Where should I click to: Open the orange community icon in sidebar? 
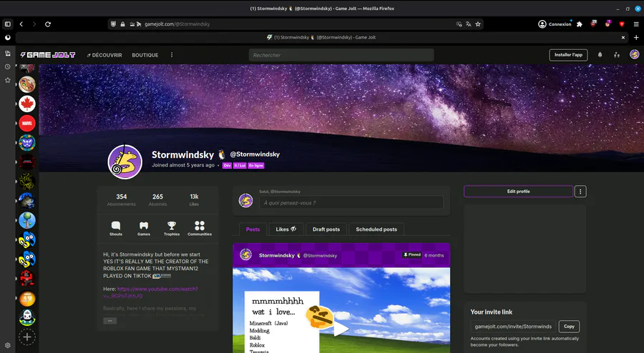27,299
